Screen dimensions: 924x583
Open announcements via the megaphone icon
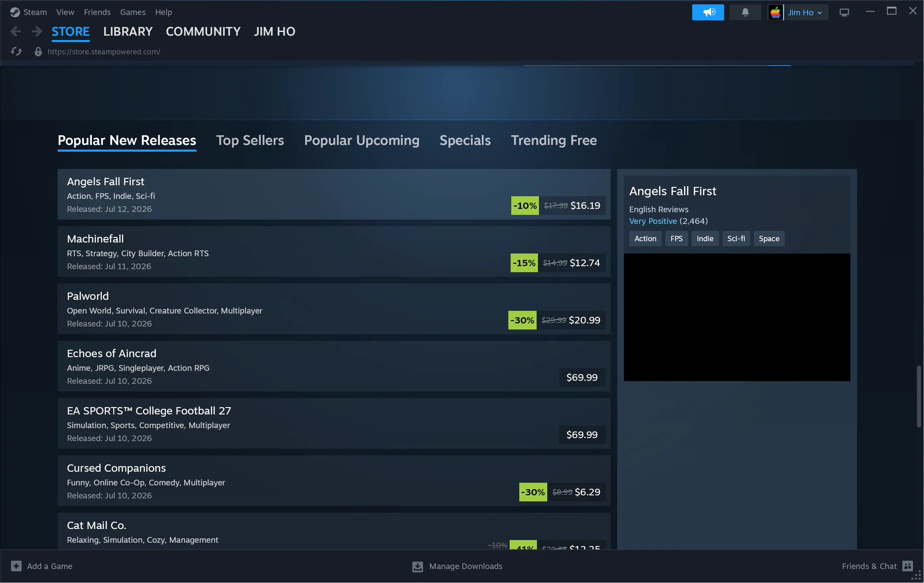pos(708,12)
